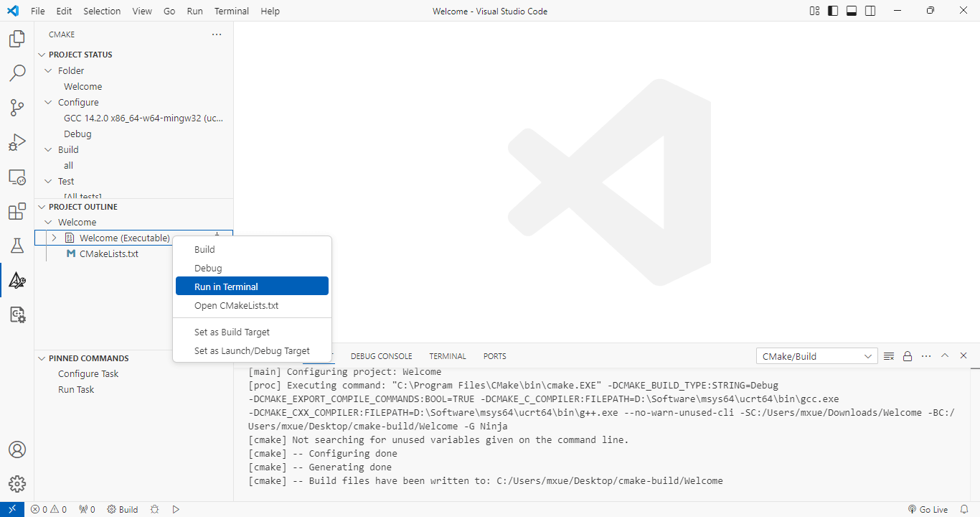
Task: Open the Manage settings gear
Action: tap(17, 484)
